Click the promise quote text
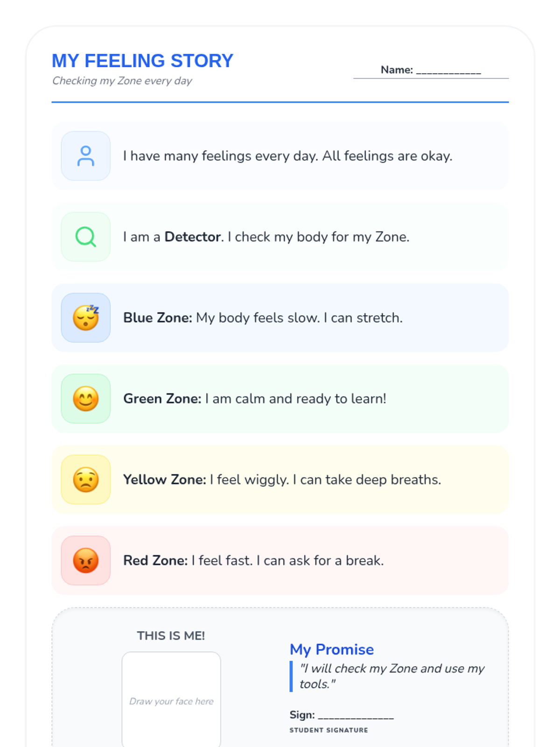The width and height of the screenshot is (560, 747). click(391, 676)
